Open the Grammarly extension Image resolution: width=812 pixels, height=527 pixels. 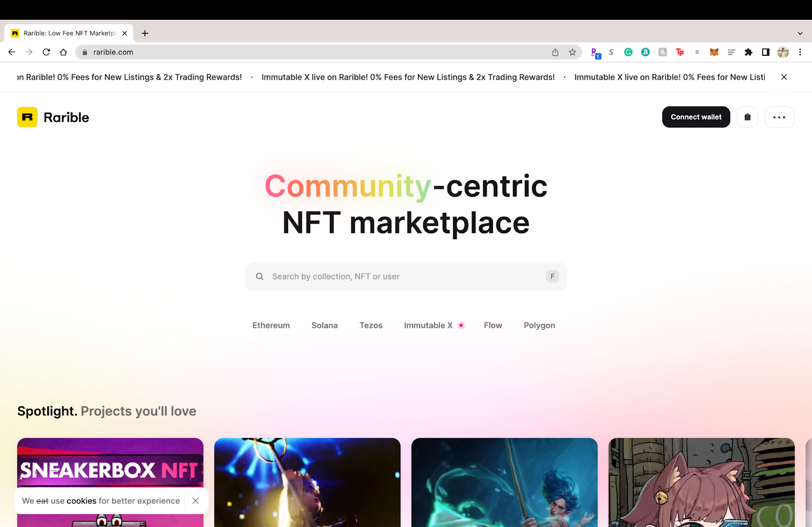(628, 52)
